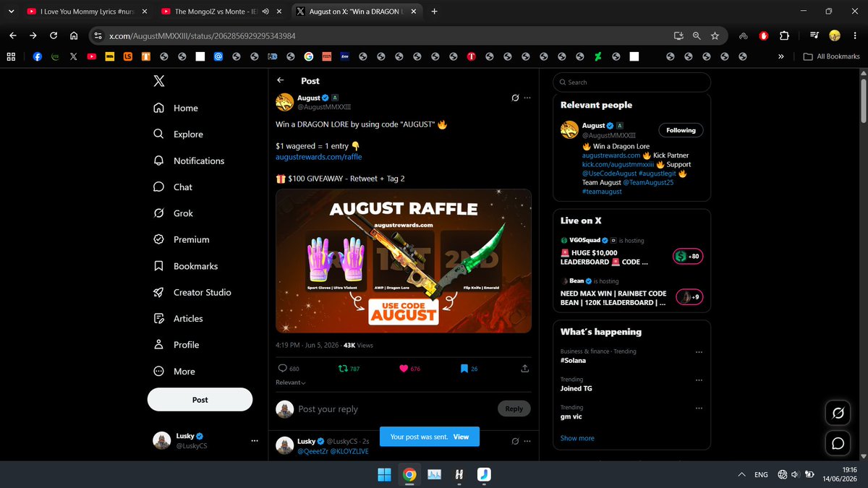Click the Bookmarks sidebar icon

click(159, 266)
